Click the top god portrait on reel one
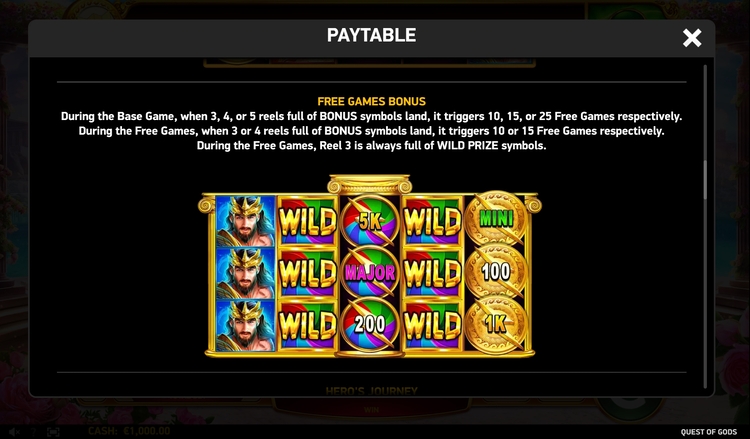750x439 pixels. point(245,221)
